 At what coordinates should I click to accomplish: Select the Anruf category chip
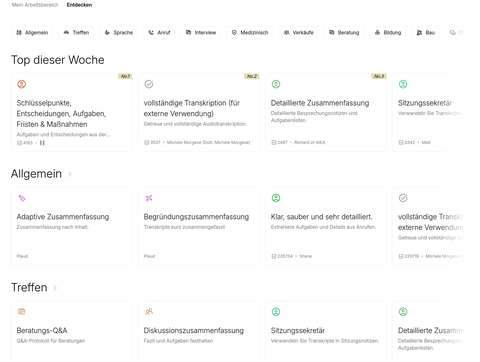click(x=159, y=33)
